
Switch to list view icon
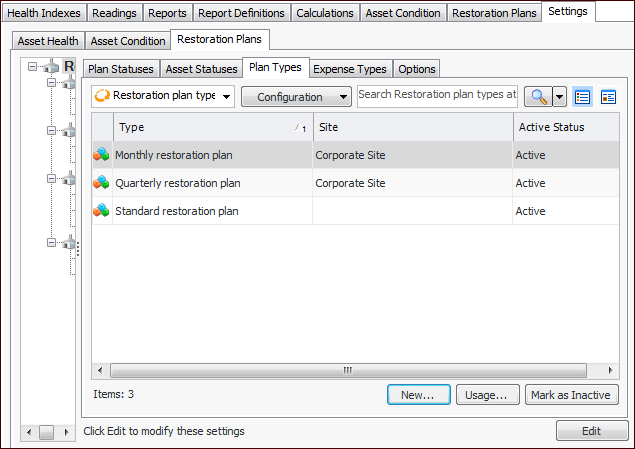click(583, 97)
